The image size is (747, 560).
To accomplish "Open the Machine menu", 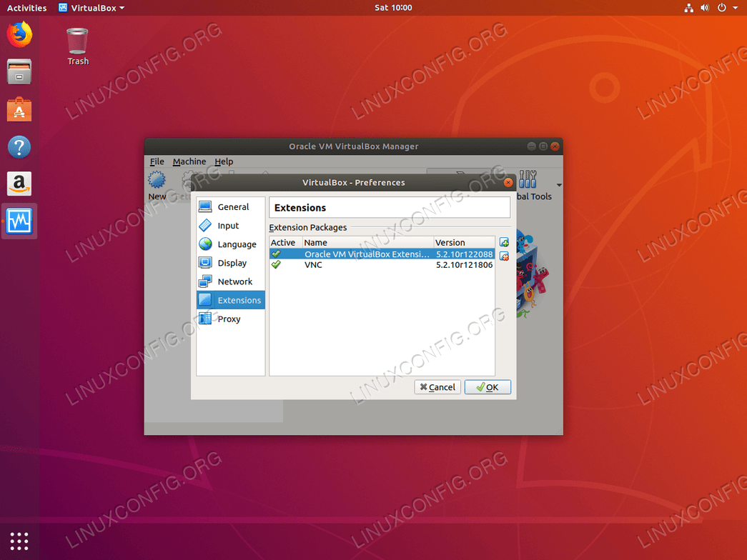I will coord(189,161).
